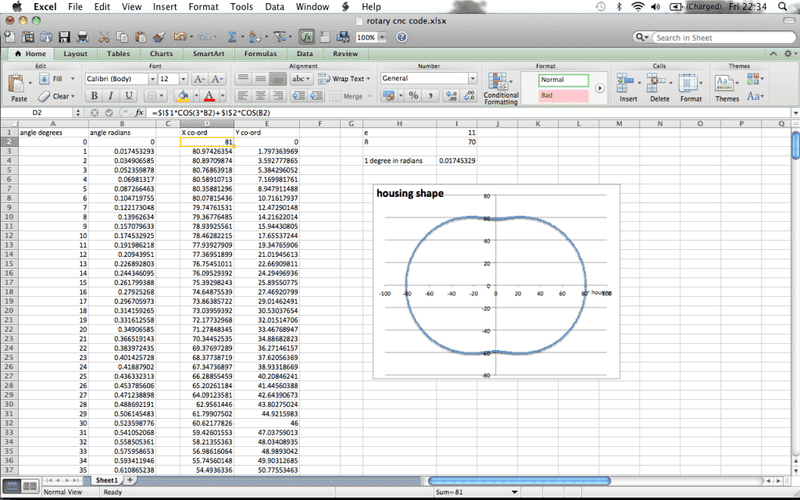Click the Print icon in the toolbar
The image size is (800, 500).
tap(82, 37)
